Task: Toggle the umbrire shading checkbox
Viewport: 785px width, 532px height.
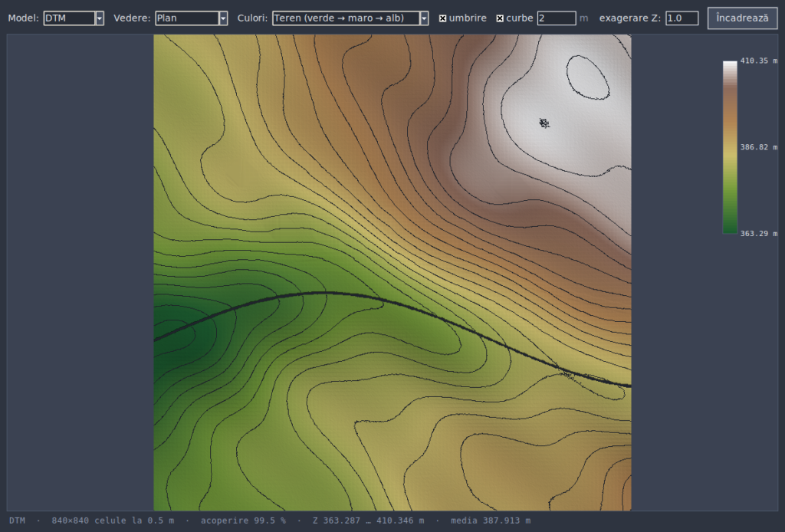Action: point(442,18)
